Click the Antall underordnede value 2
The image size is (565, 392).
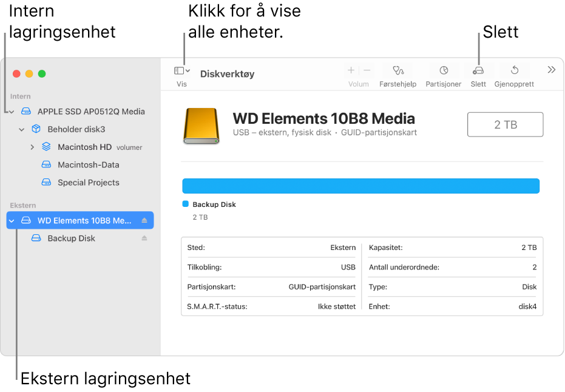tap(535, 268)
